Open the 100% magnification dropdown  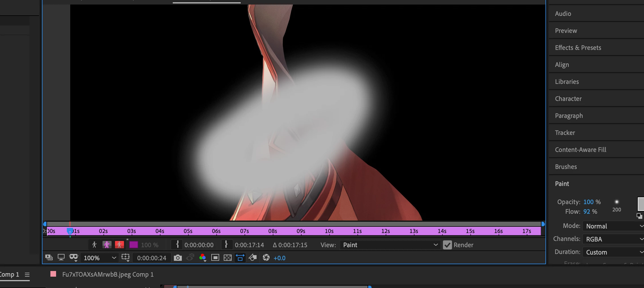click(99, 258)
